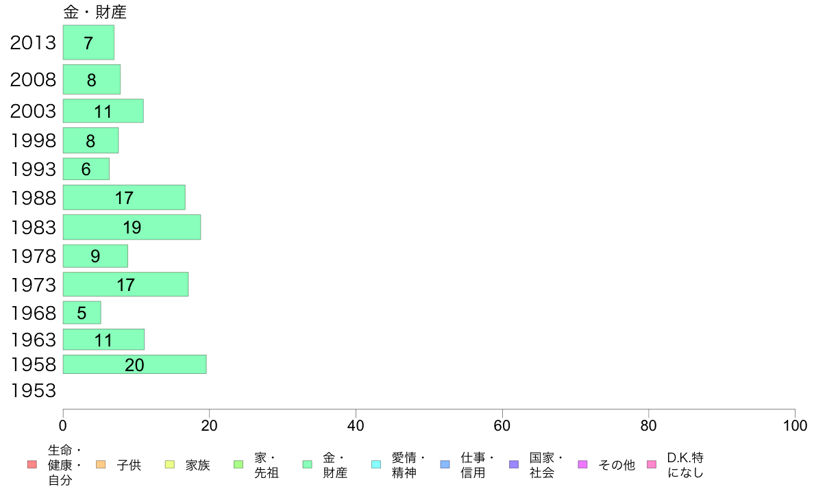This screenshot has height=504, width=814.
Task: Click the 1953 year axis label
Action: click(33, 391)
